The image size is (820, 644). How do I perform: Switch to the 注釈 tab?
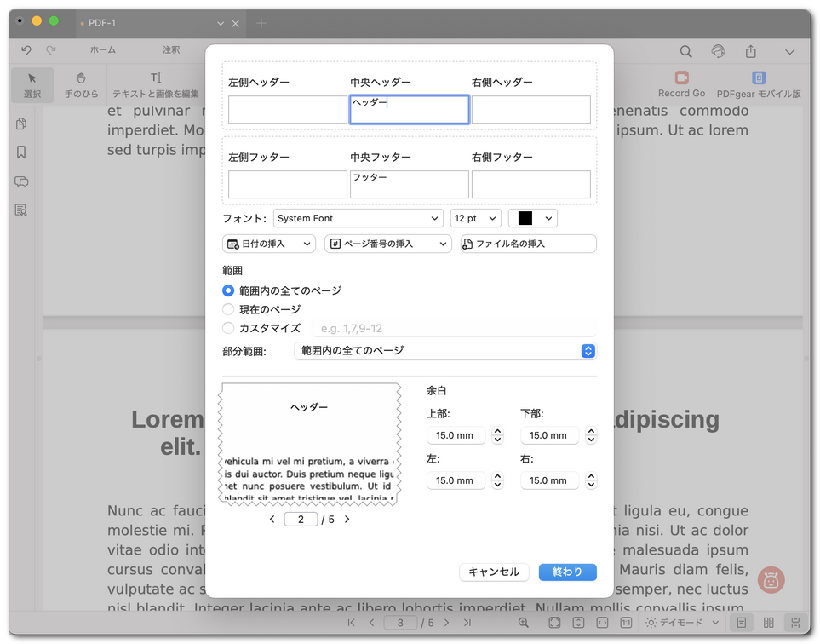pyautogui.click(x=171, y=50)
